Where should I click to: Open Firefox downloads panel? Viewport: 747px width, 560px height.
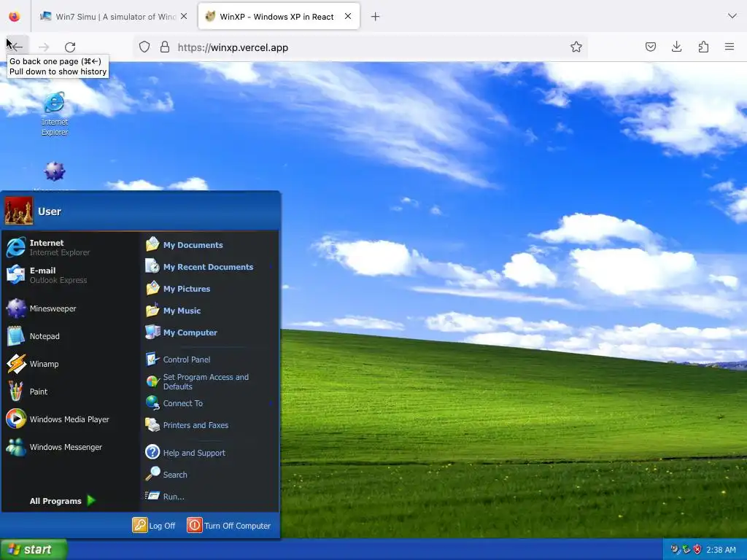pos(676,47)
